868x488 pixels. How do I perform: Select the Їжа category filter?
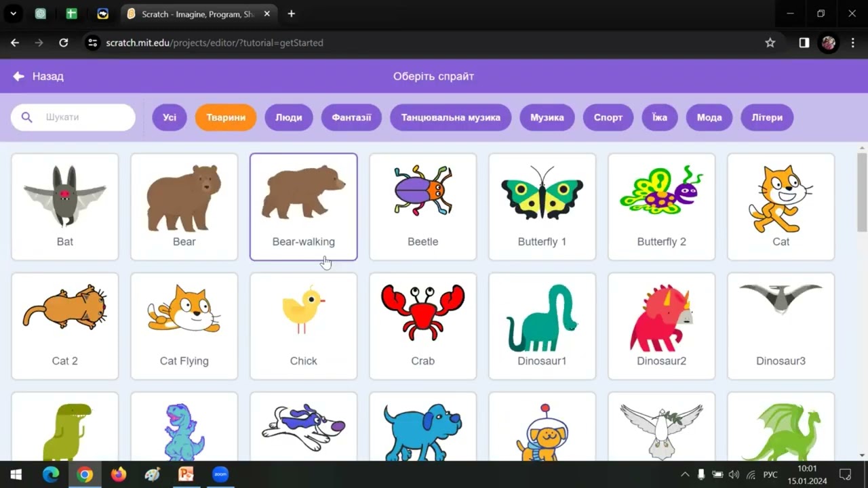pos(660,117)
